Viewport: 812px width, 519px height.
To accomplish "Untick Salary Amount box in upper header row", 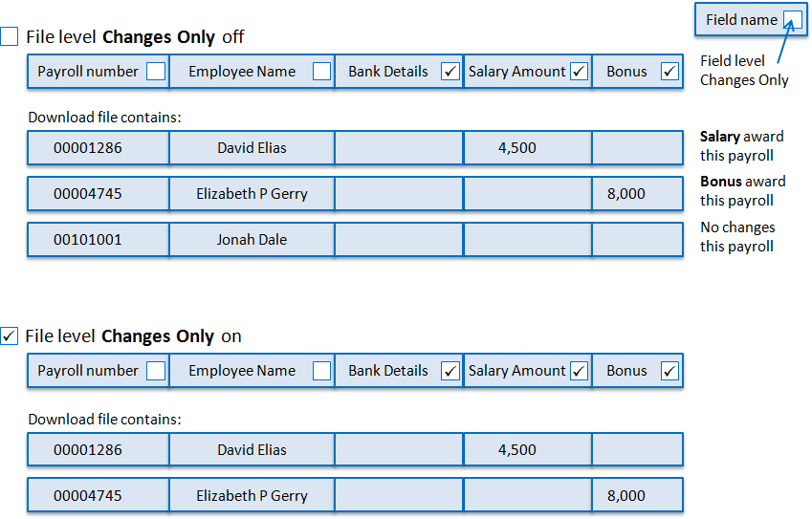I will coord(579,72).
